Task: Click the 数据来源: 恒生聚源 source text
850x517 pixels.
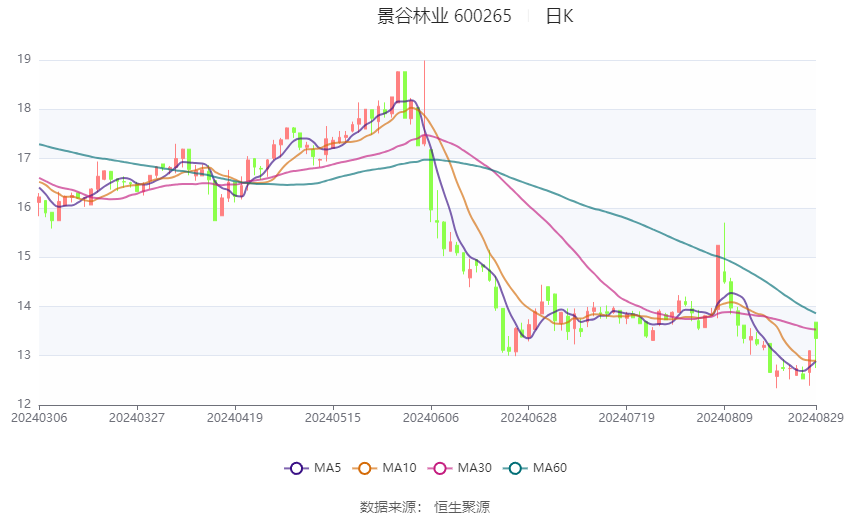Action: 424,507
